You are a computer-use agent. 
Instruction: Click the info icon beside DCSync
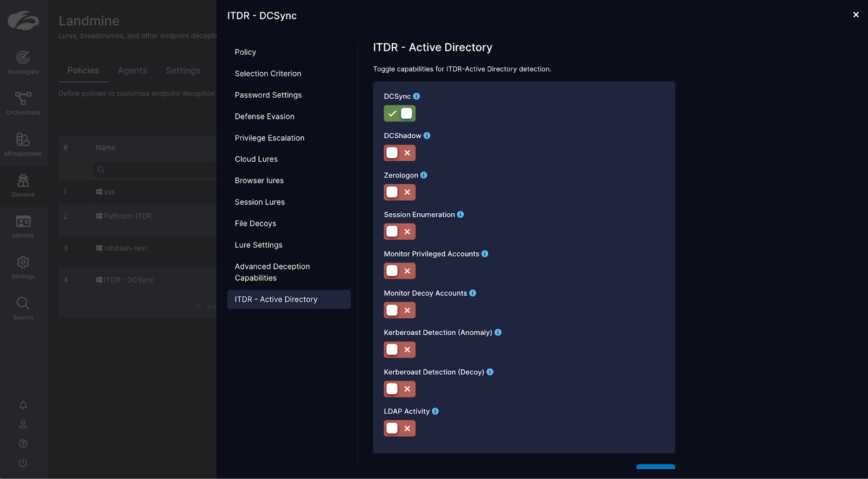[417, 96]
